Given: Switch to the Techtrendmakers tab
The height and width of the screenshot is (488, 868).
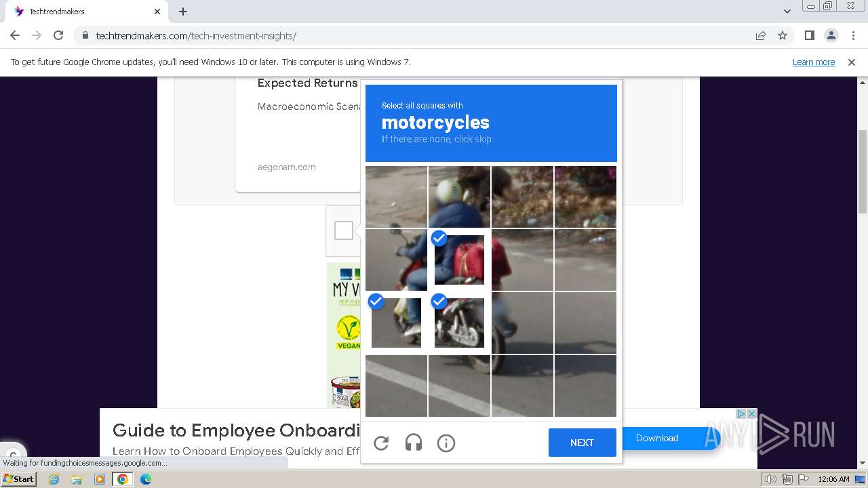Looking at the screenshot, I should coord(87,12).
